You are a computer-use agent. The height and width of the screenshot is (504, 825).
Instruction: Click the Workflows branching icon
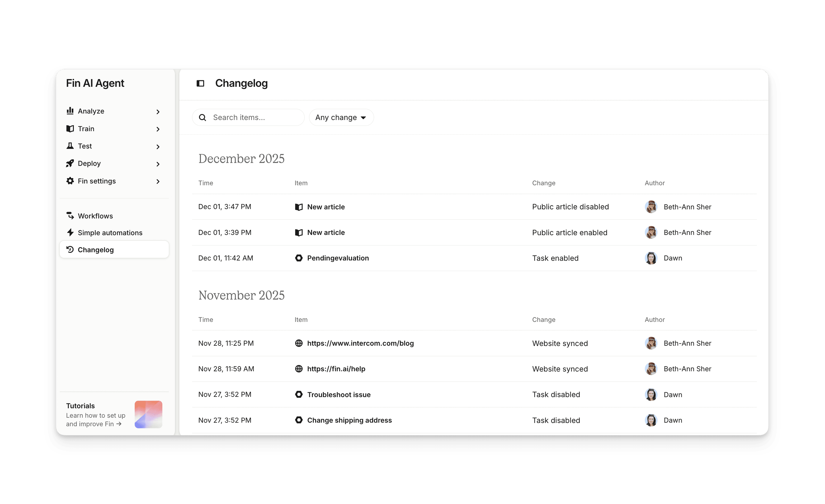coord(70,216)
